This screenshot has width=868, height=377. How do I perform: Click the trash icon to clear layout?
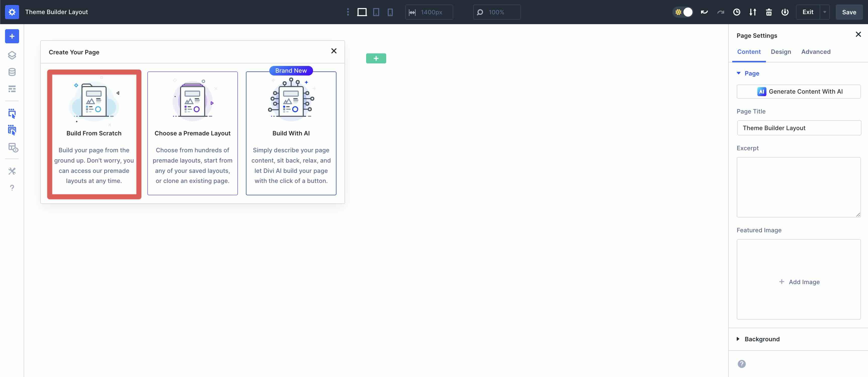point(769,12)
